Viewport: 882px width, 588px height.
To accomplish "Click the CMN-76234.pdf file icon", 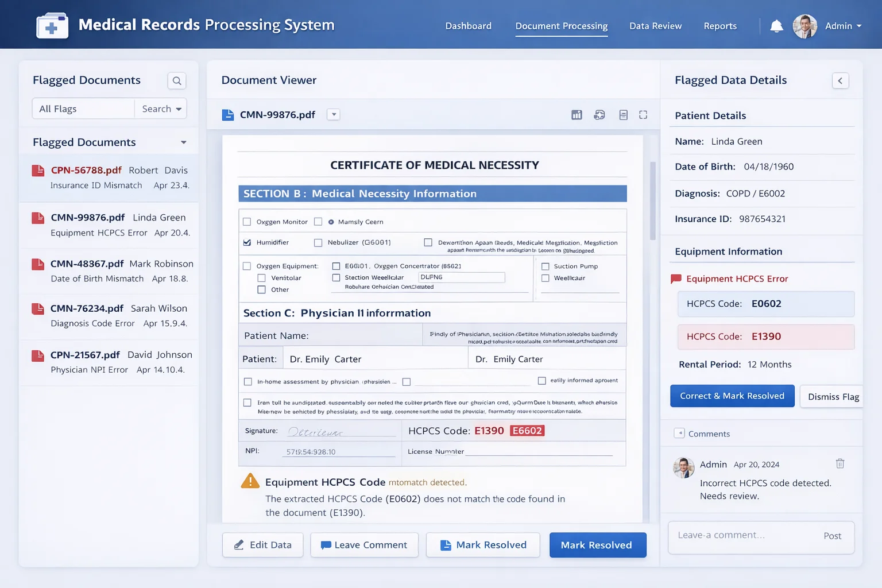I will [38, 309].
